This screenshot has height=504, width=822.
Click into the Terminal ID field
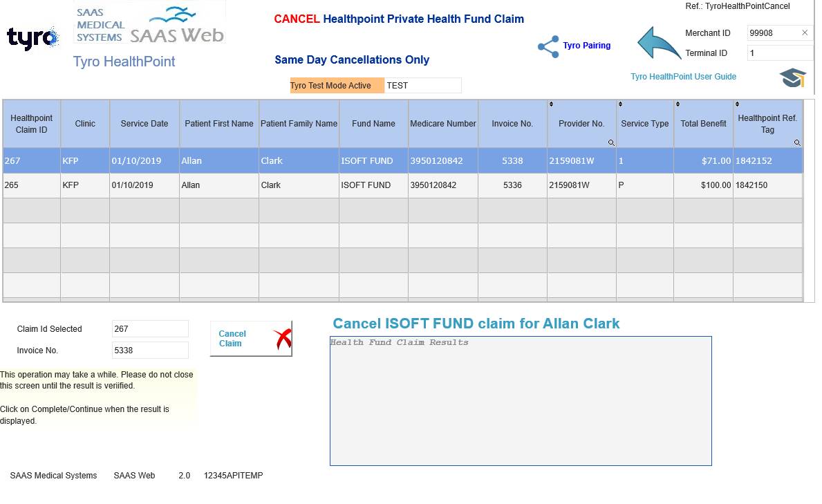[780, 53]
